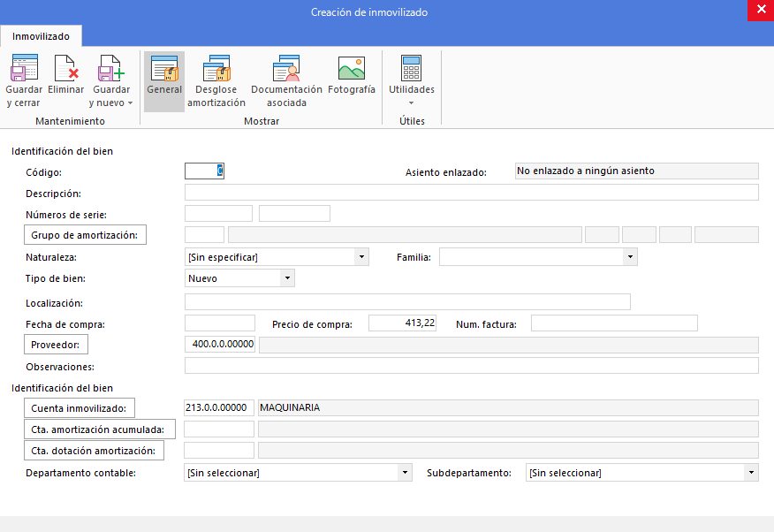This screenshot has height=532, width=774.
Task: Open the Departamento contable dropdown
Action: pyautogui.click(x=405, y=473)
